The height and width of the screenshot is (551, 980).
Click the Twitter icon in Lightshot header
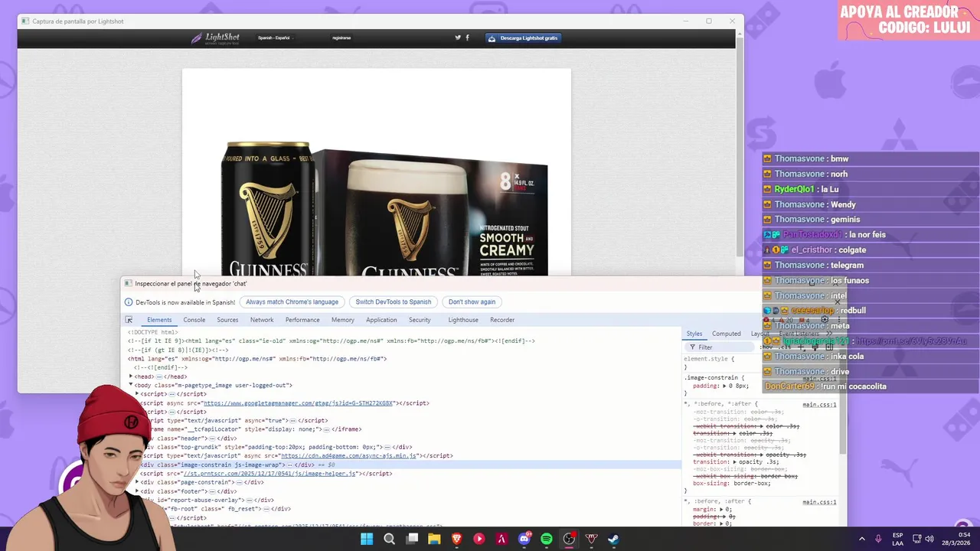pyautogui.click(x=458, y=37)
